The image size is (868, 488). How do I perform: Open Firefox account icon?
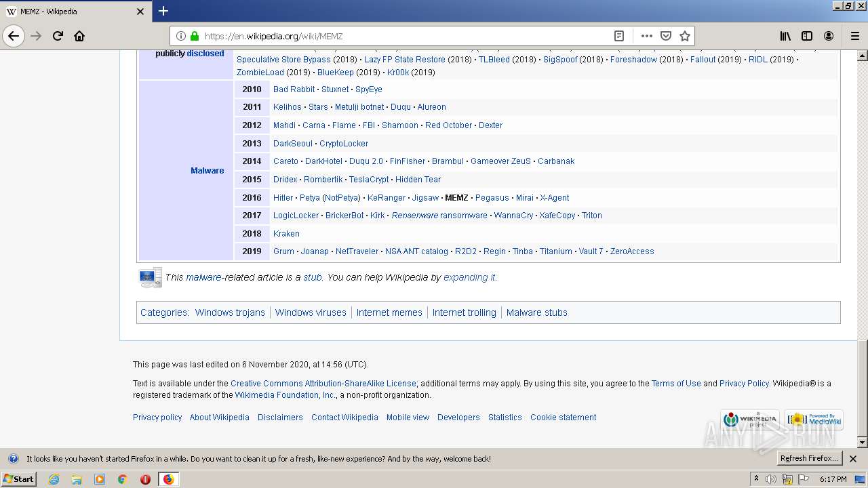829,36
